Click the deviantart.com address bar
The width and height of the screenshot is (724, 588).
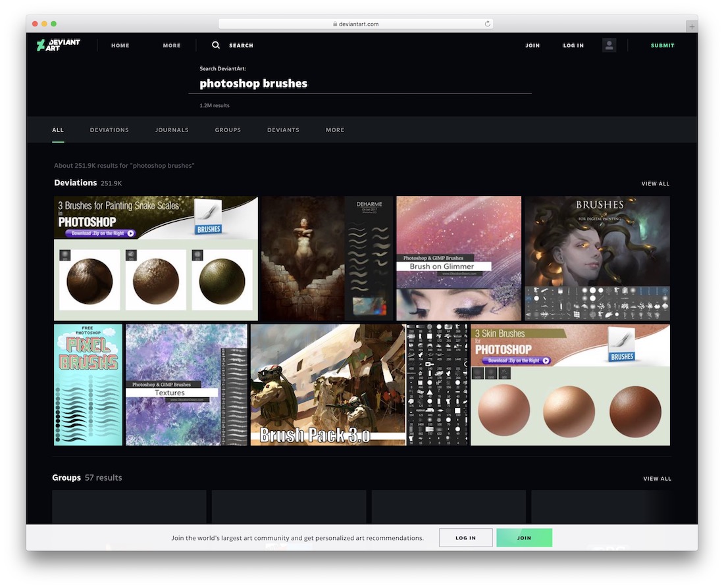355,24
